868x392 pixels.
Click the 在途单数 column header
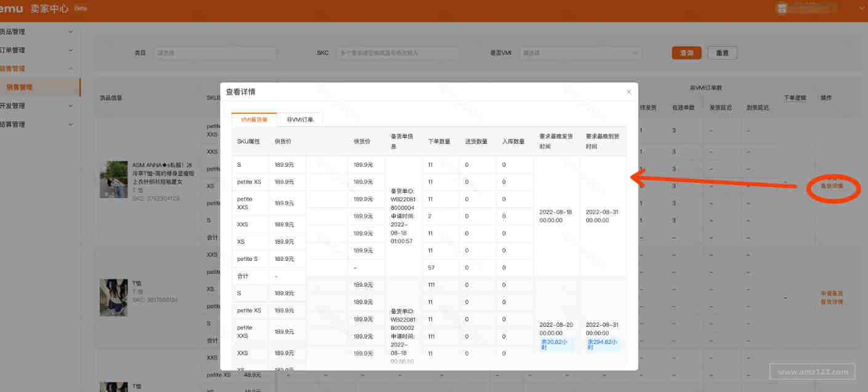tap(683, 108)
